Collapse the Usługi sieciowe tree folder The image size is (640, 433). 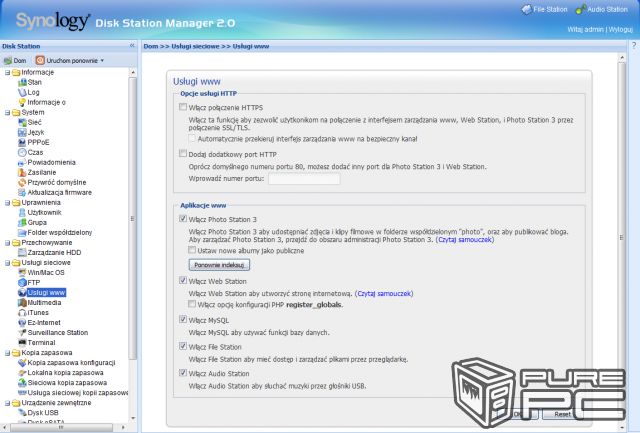pos(7,263)
